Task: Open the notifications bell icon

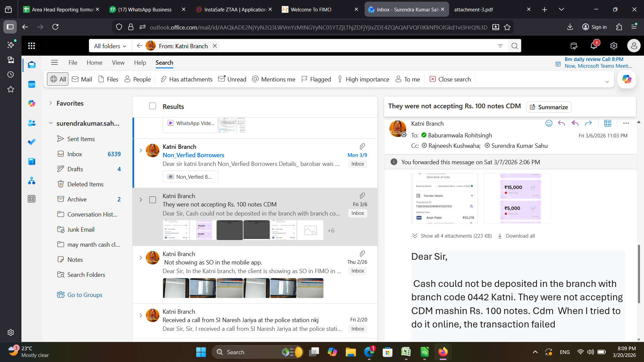Action: click(594, 46)
